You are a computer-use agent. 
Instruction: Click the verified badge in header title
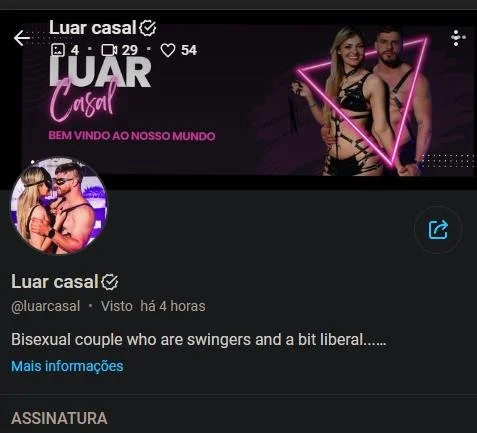click(x=148, y=28)
